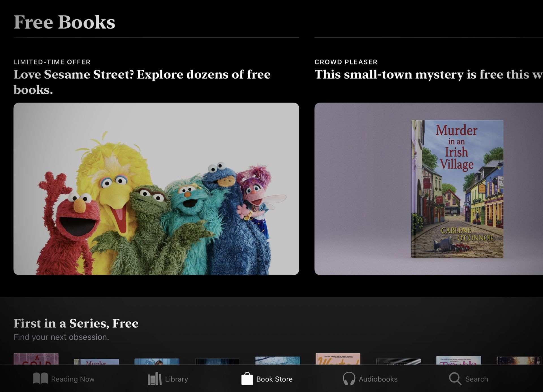Open the Reading Now book icon
This screenshot has height=392, width=543.
tap(40, 379)
